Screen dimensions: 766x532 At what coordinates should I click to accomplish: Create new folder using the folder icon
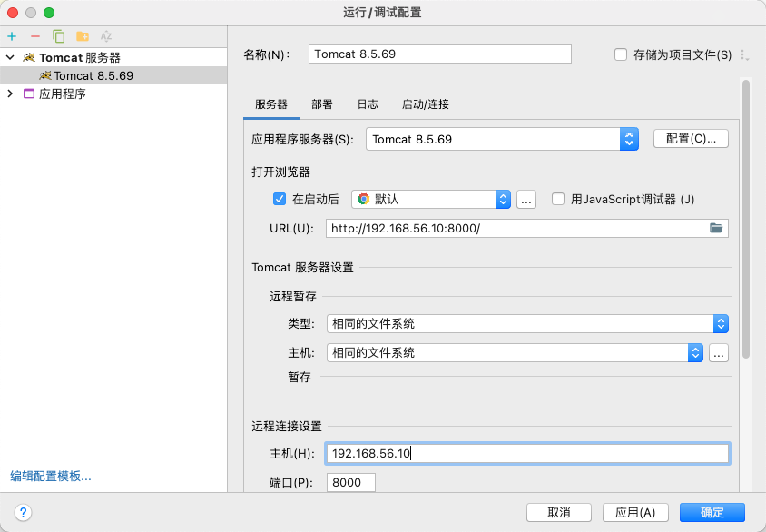[x=83, y=36]
